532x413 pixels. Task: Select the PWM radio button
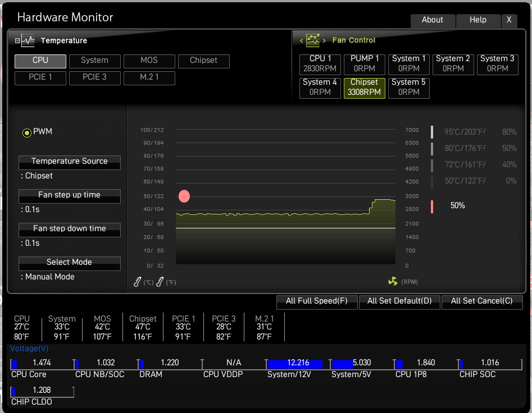[x=26, y=132]
